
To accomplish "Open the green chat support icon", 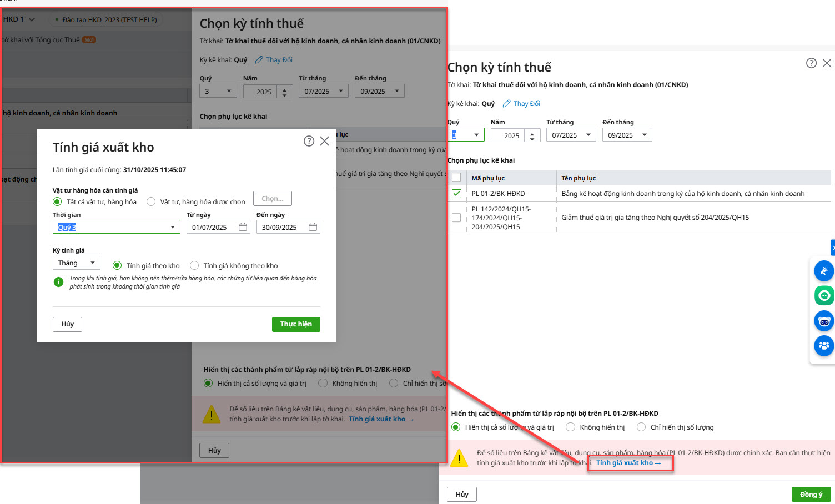I will pos(824,295).
